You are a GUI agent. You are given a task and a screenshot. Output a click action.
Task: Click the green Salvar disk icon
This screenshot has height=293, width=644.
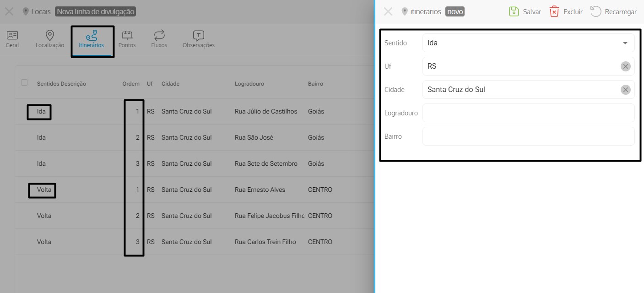pyautogui.click(x=514, y=12)
